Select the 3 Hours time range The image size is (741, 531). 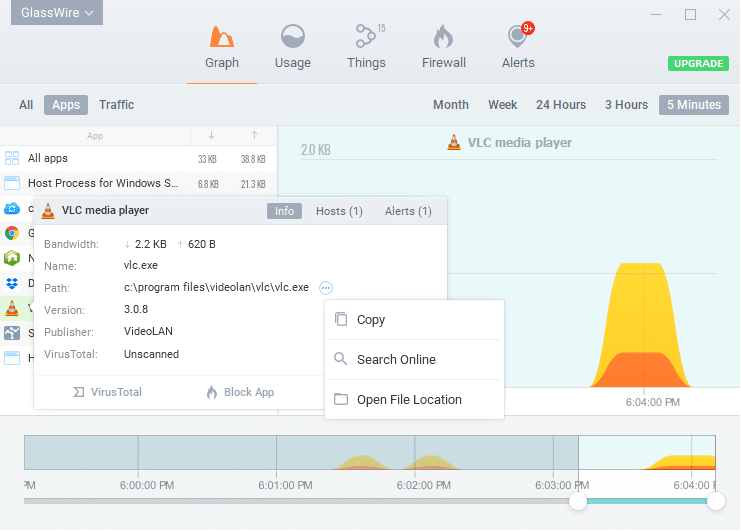click(626, 105)
